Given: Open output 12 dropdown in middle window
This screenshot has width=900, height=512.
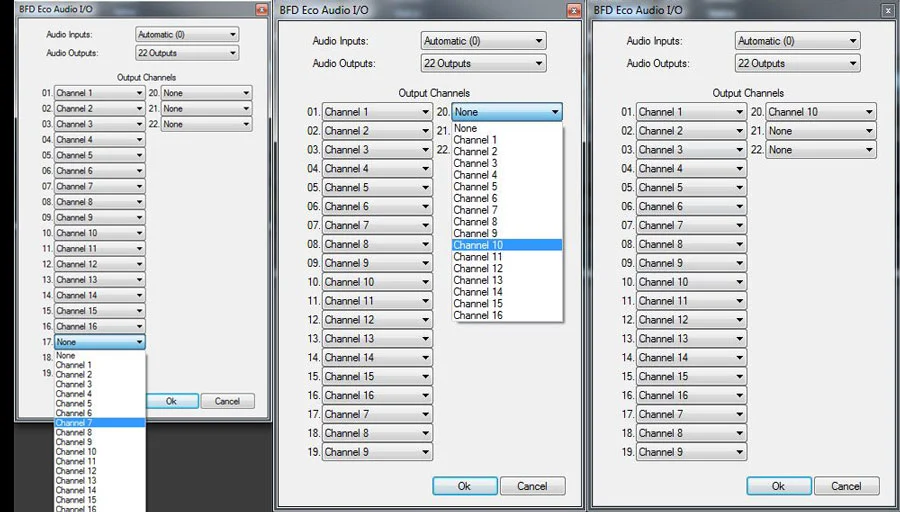Looking at the screenshot, I should (377, 320).
